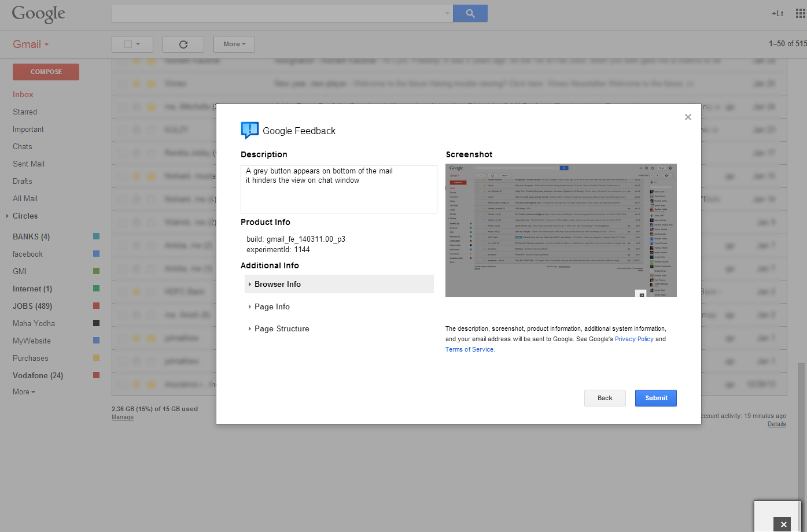
Task: Open the Terms of Service link
Action: pos(469,349)
